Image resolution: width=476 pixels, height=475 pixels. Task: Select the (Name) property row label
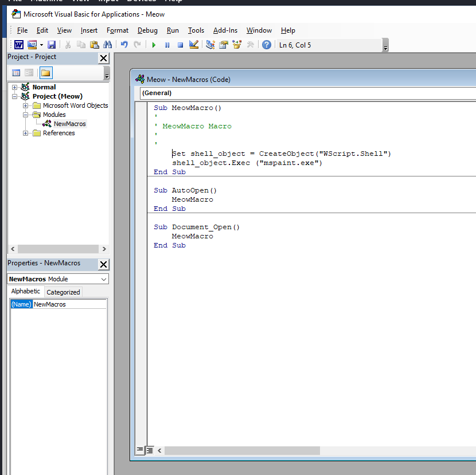click(21, 304)
